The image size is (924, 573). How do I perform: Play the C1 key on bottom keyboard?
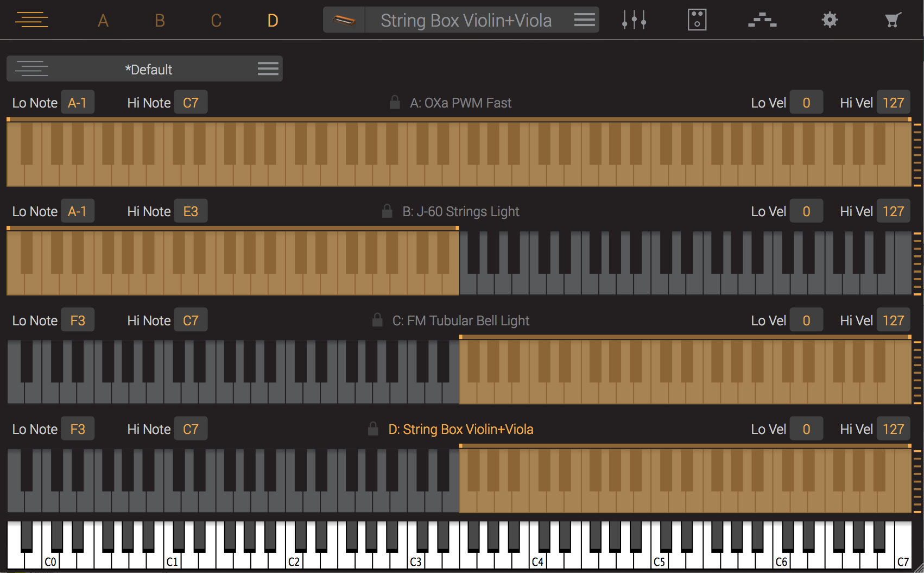(172, 561)
